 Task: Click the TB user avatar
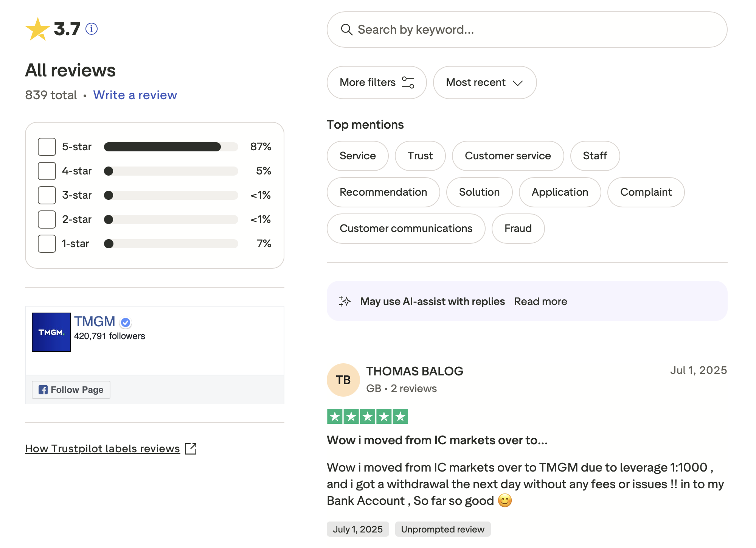pyautogui.click(x=343, y=380)
